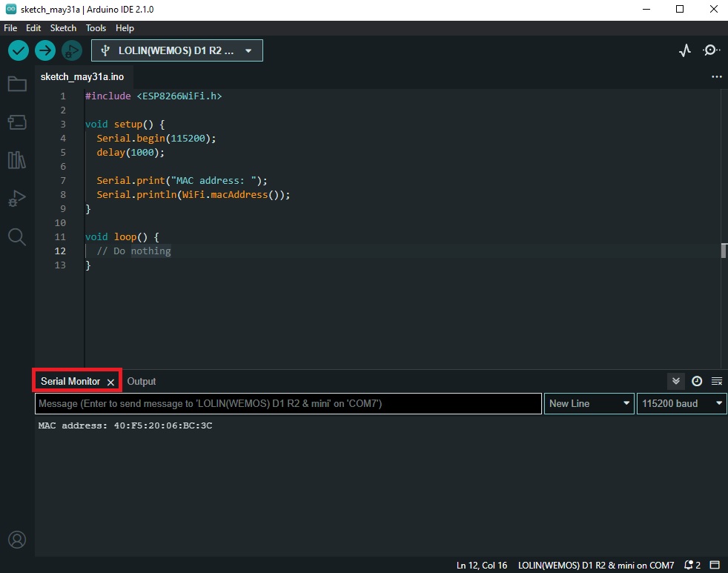
Task: Open the Sketch menu
Action: (63, 27)
